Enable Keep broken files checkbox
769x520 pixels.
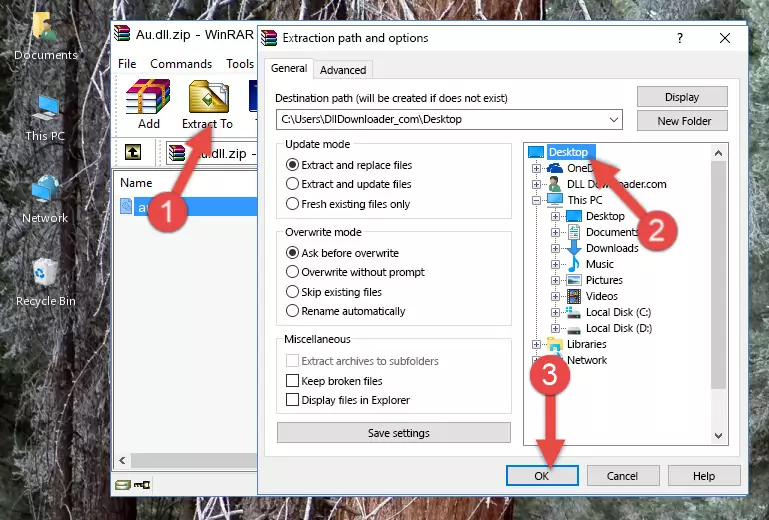coord(292,381)
